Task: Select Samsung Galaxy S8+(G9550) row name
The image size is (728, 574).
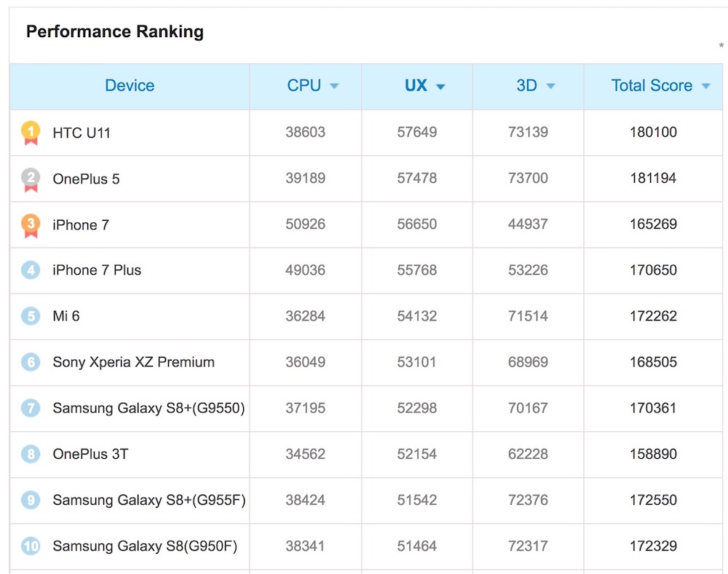Action: coord(149,408)
